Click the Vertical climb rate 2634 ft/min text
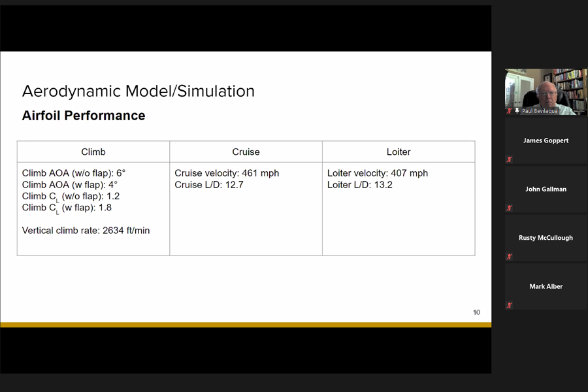Screen dimensions: 588x392 point(86,230)
